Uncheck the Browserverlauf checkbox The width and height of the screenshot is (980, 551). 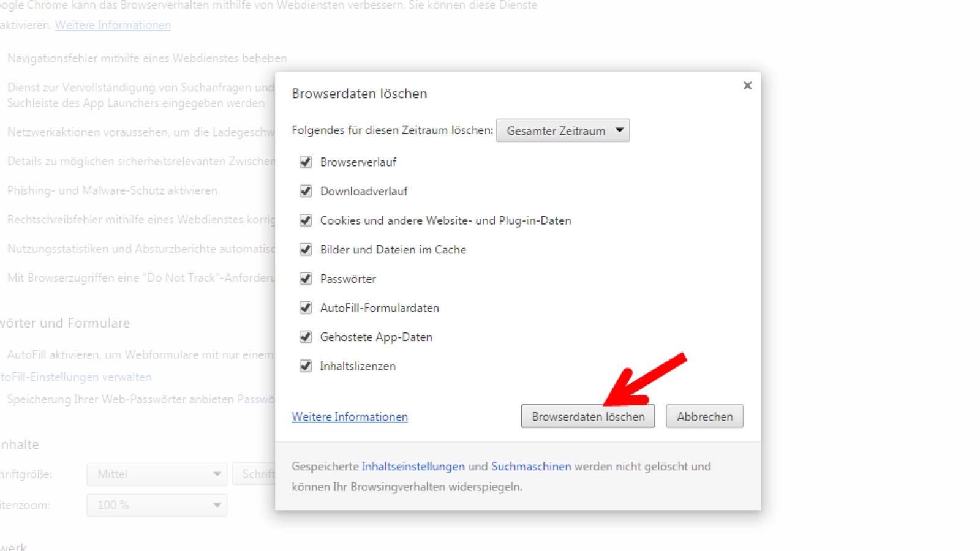306,162
